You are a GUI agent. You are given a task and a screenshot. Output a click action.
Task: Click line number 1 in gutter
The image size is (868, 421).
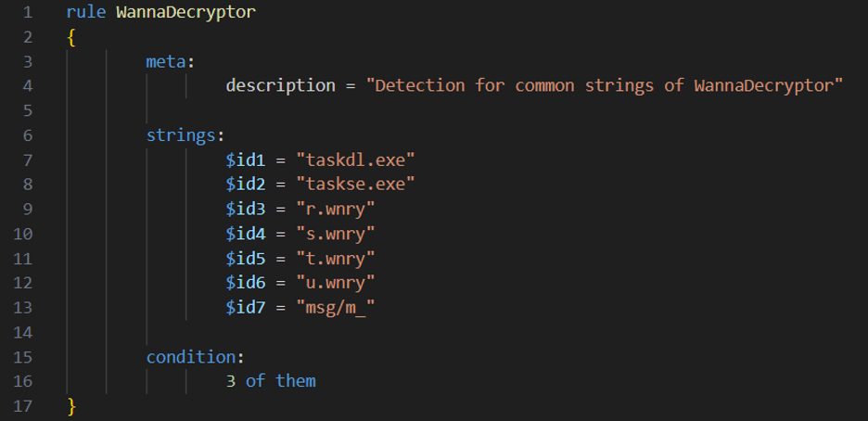[28, 12]
